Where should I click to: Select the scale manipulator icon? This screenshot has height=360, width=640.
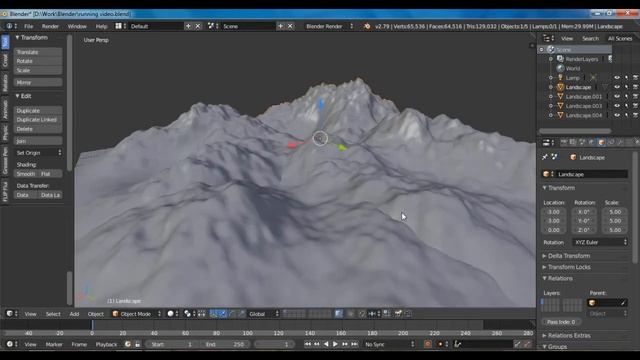tap(242, 313)
